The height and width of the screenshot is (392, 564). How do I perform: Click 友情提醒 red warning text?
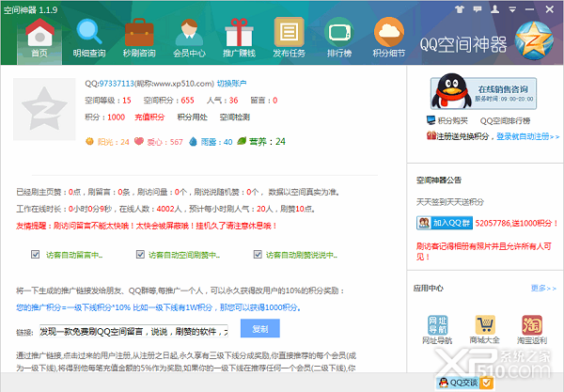pyautogui.click(x=147, y=226)
